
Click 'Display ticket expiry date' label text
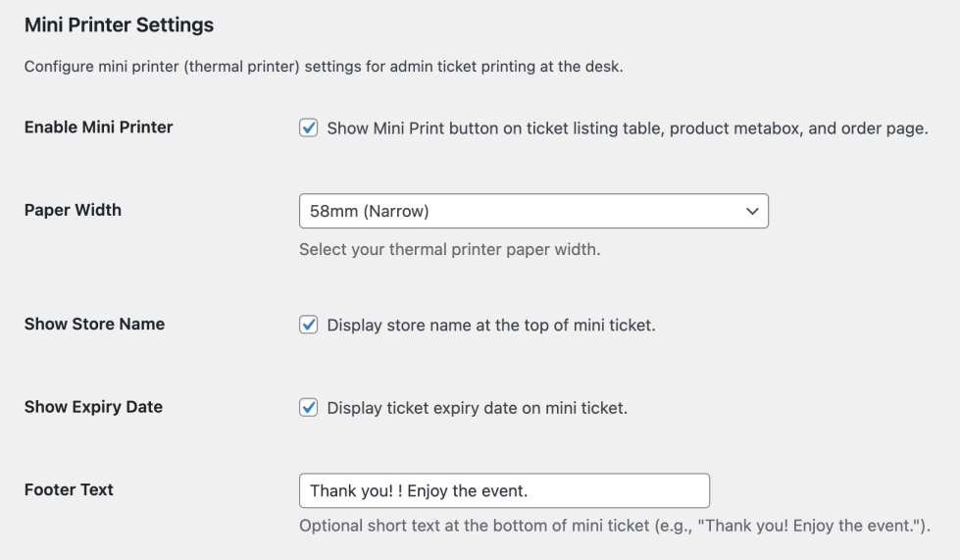477,408
